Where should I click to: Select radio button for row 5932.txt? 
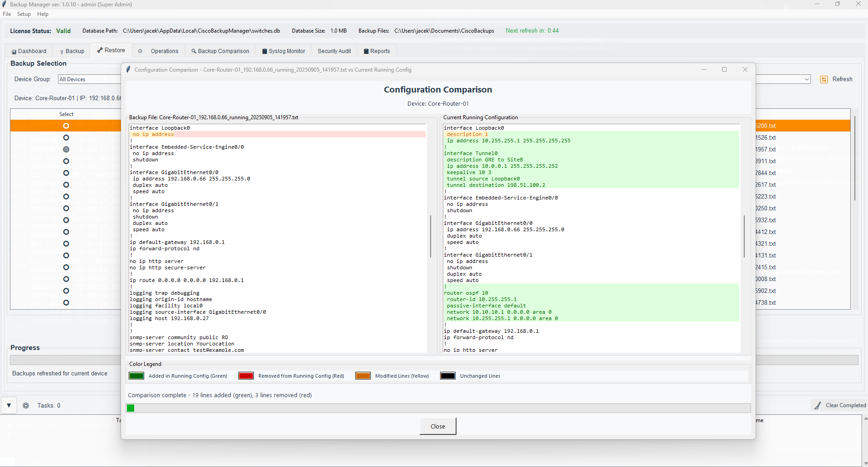(66, 220)
